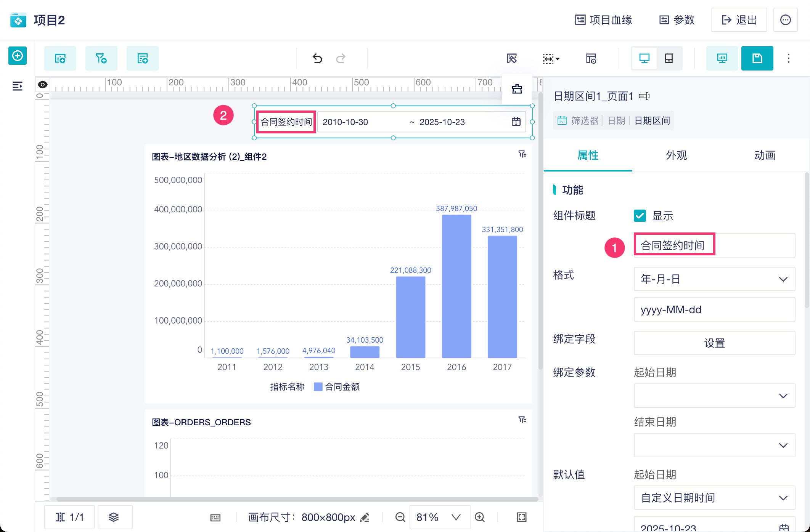Open the 81% zoom level dropdown
This screenshot has width=810, height=532.
coord(439,517)
